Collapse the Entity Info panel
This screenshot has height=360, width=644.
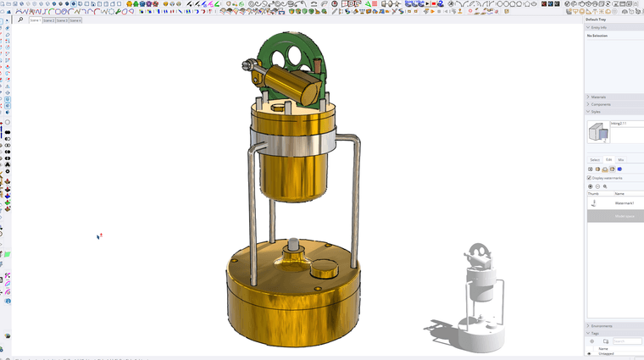[x=588, y=27]
